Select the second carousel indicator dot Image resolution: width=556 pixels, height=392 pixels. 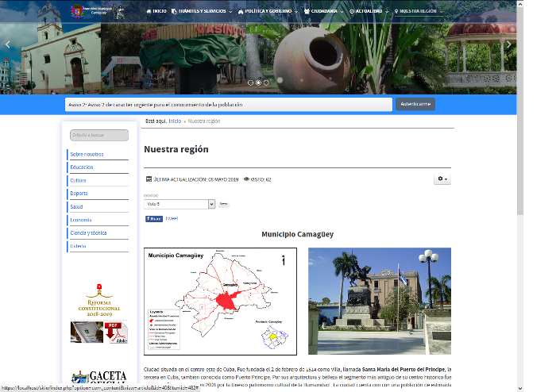pos(258,83)
